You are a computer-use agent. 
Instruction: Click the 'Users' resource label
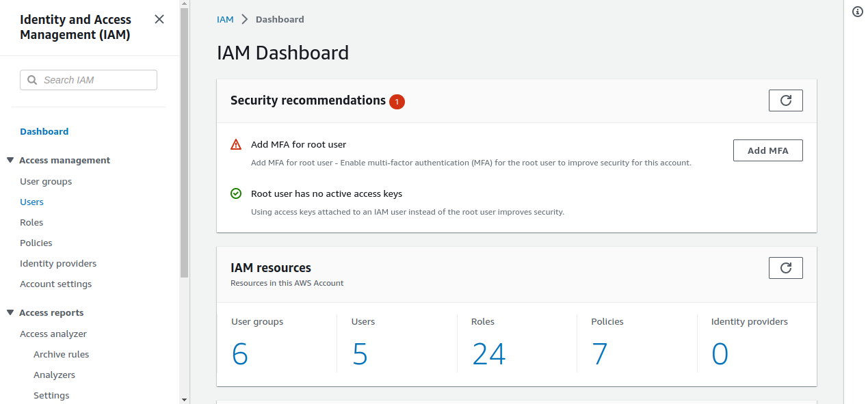pyautogui.click(x=363, y=321)
